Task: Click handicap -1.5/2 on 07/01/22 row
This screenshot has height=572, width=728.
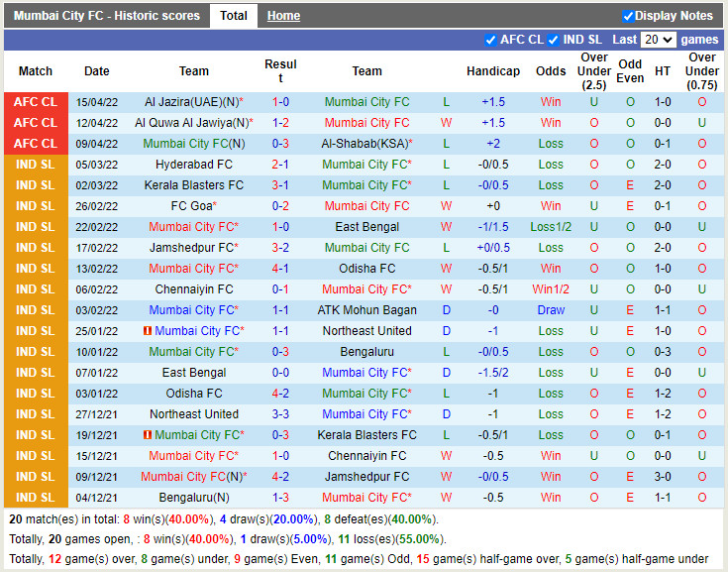Action: pos(493,373)
